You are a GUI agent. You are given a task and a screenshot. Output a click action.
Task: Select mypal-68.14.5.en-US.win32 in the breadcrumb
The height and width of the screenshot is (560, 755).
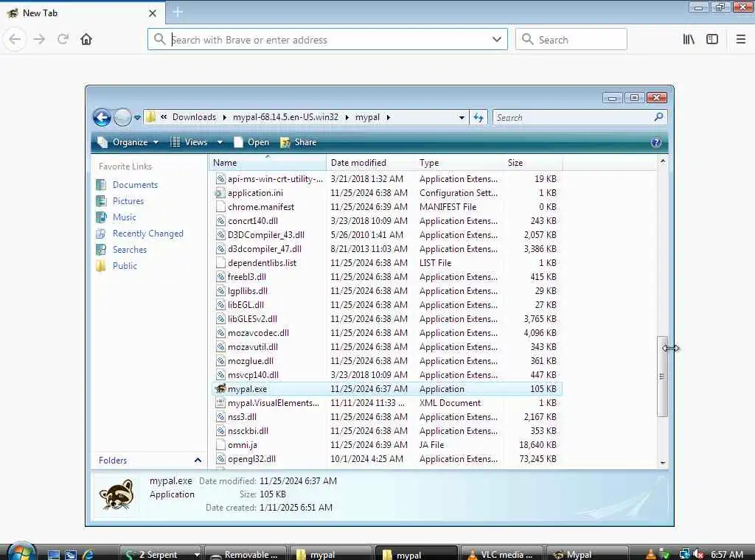click(285, 117)
